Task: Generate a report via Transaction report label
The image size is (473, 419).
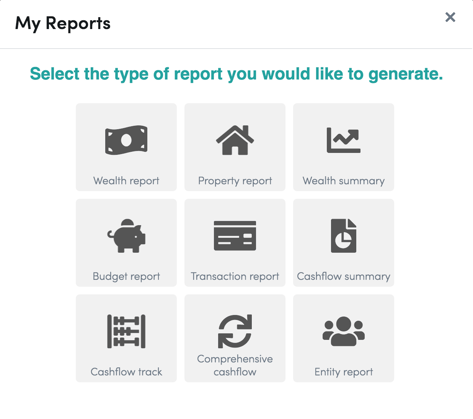Action: pyautogui.click(x=235, y=276)
